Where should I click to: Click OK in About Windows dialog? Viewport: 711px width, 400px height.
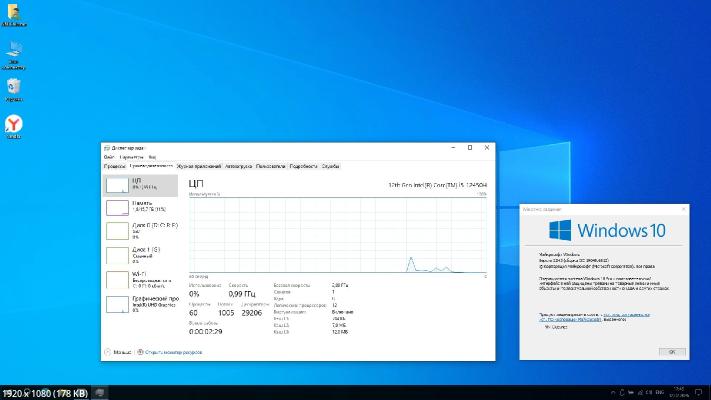671,351
